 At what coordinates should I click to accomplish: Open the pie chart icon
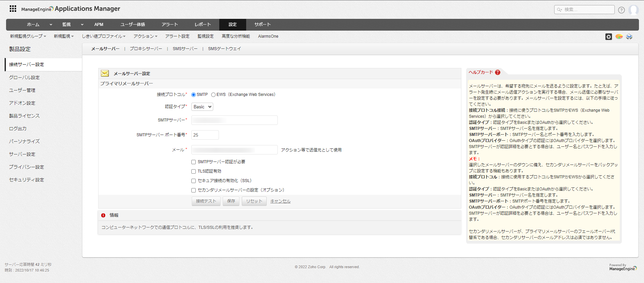[619, 36]
